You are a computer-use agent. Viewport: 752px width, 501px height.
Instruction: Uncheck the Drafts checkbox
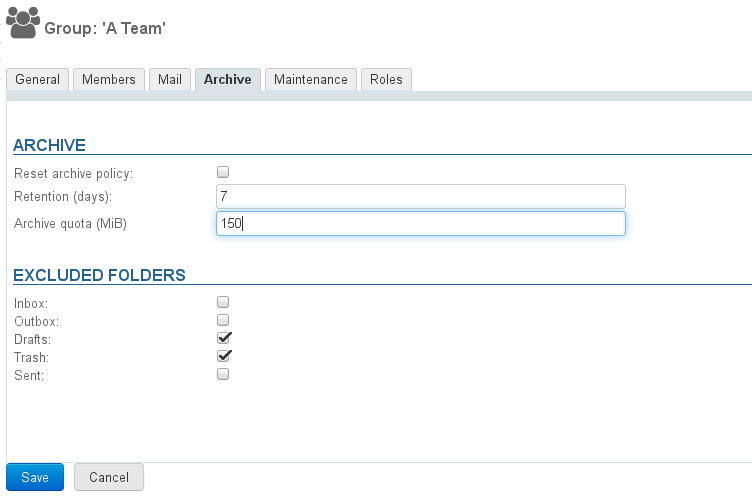click(223, 338)
